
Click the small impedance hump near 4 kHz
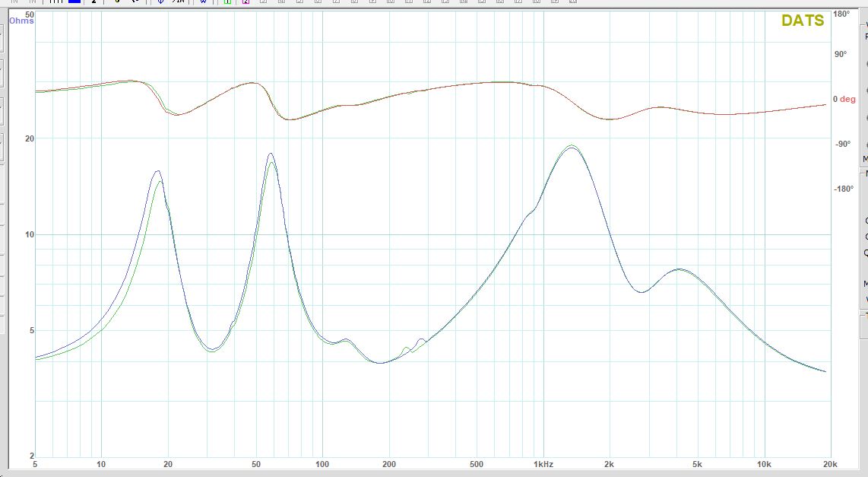pos(679,269)
